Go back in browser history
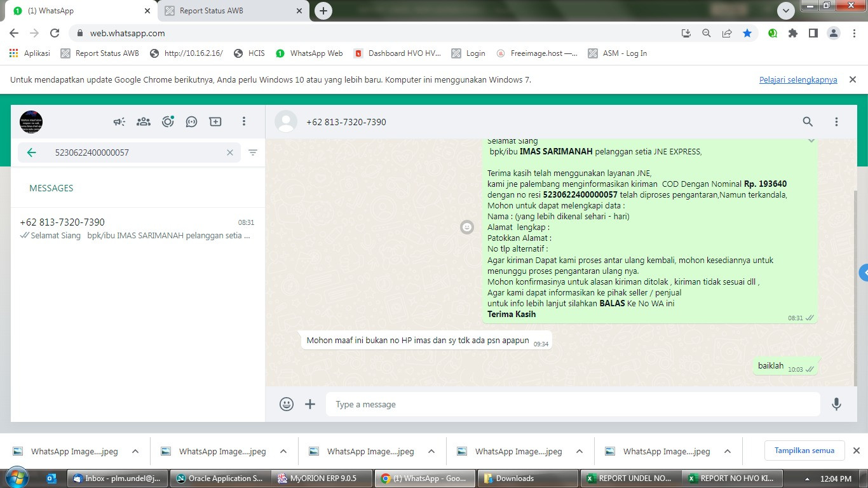 pos(14,33)
